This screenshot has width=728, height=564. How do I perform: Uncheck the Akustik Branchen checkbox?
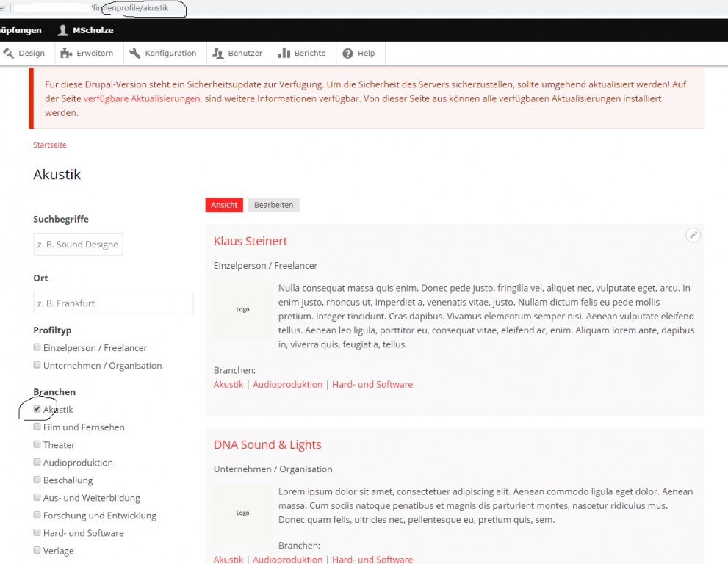pos(37,409)
